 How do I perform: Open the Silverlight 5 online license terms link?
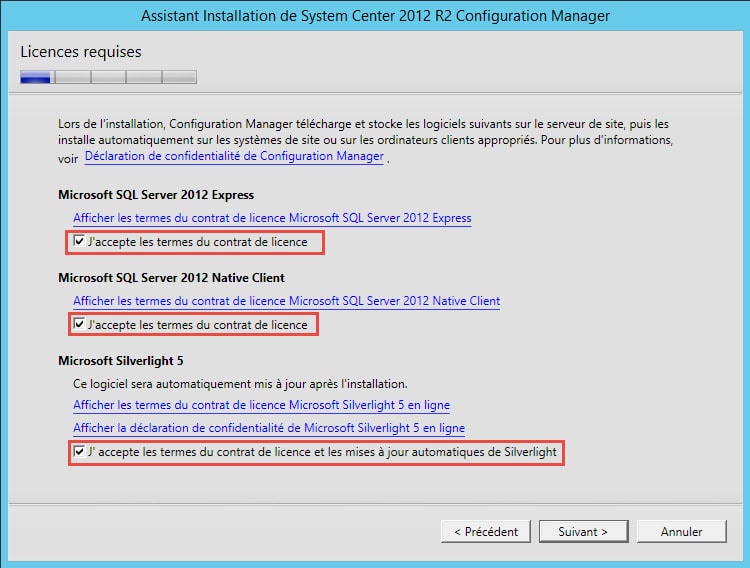click(x=261, y=405)
